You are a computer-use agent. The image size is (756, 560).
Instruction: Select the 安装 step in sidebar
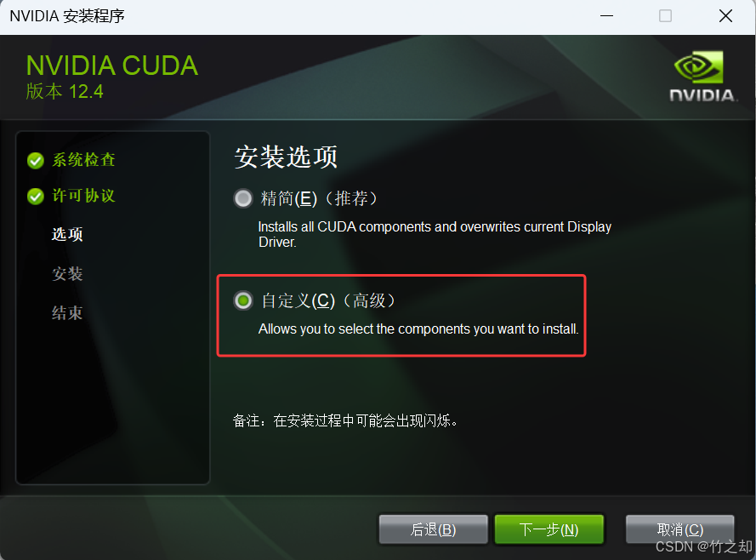67,274
